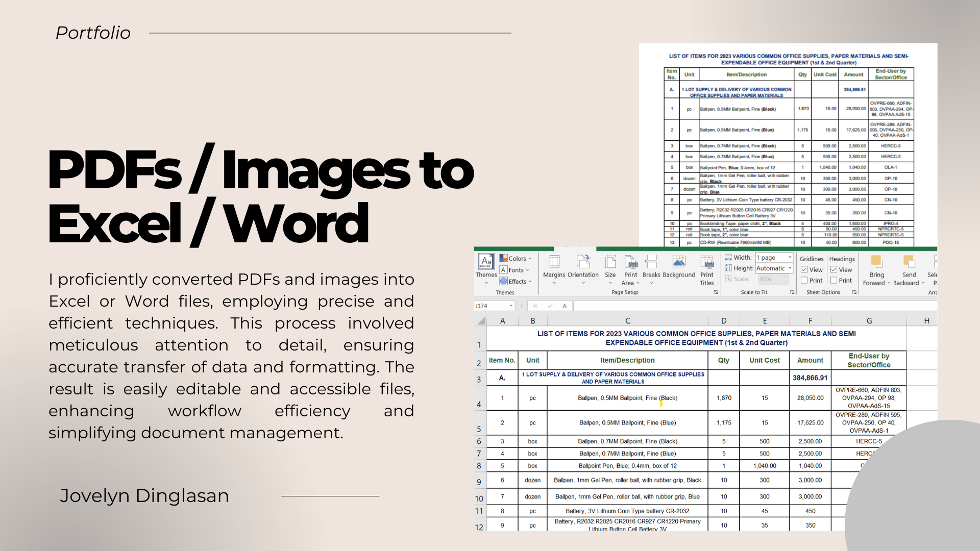Viewport: 980px width, 551px height.
Task: Click the 'Item/Description' header cell in spreadsheet
Action: (x=627, y=360)
